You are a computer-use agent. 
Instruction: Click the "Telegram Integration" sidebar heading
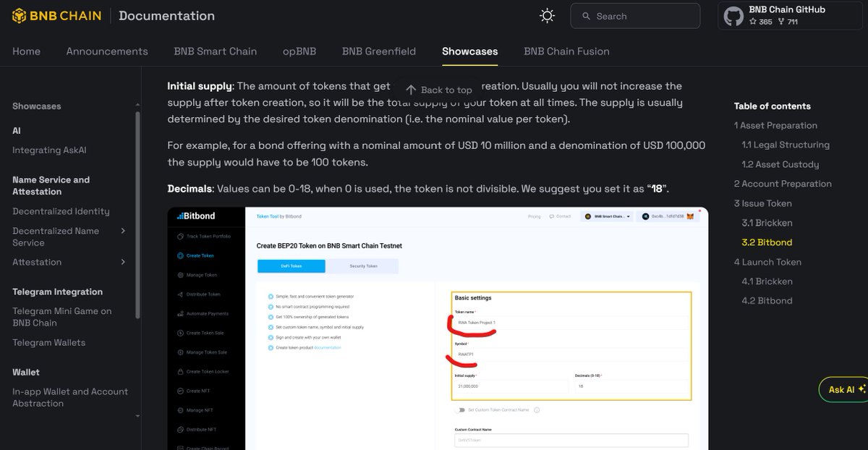[x=57, y=292]
